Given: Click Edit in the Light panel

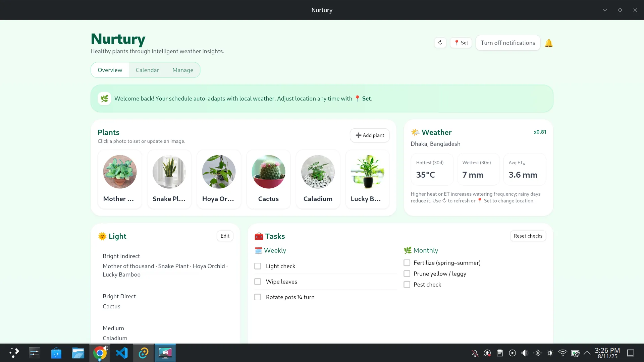Looking at the screenshot, I should (x=224, y=236).
